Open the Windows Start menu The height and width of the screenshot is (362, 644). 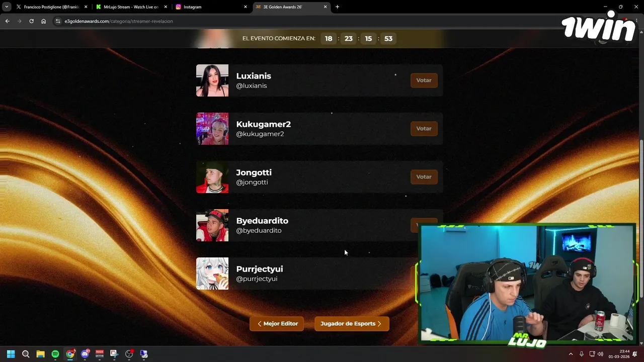(11, 354)
